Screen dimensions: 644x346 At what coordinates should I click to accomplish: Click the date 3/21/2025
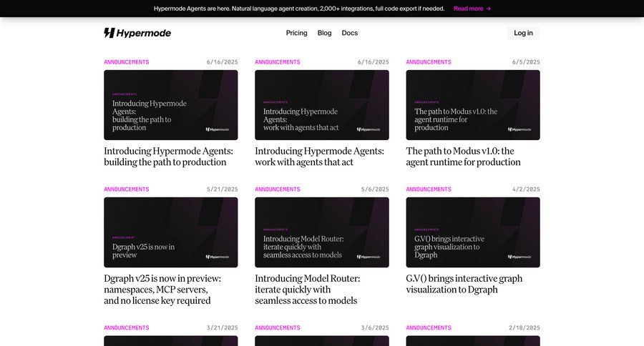(x=223, y=327)
